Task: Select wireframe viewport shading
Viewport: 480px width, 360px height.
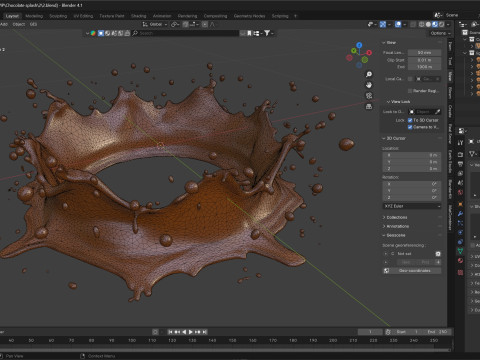Action: pyautogui.click(x=421, y=24)
